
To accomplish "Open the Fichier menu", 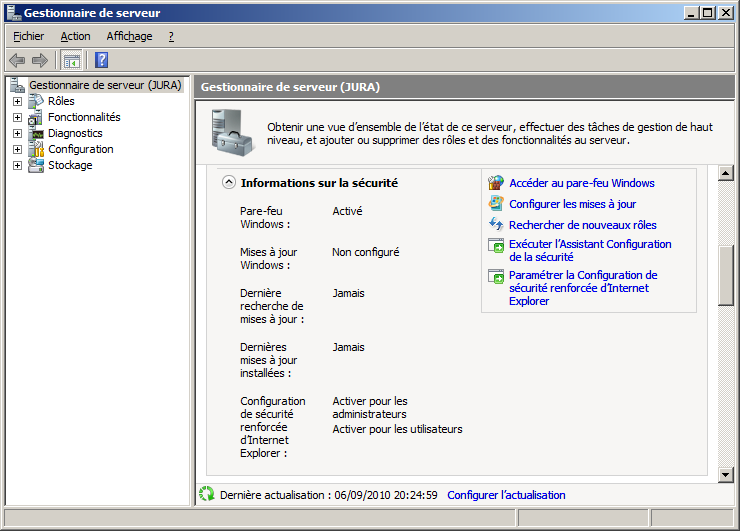I will tap(29, 36).
